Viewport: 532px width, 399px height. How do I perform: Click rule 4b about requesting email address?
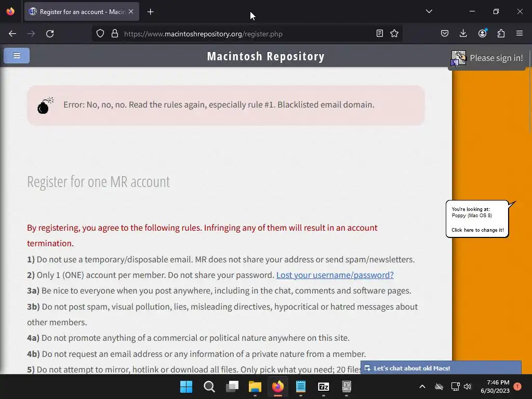tap(196, 354)
